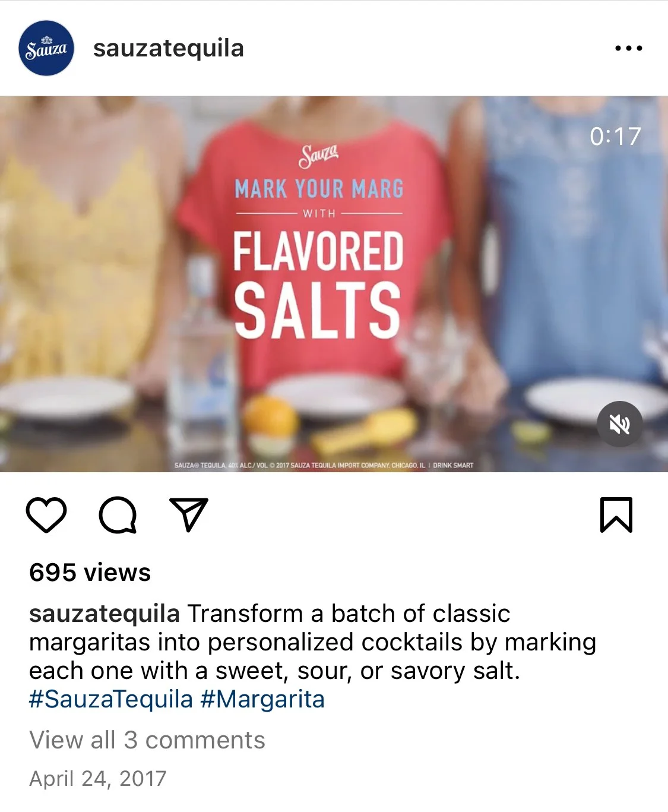Open the three-dot more options menu
This screenshot has height=812, width=668.
pos(629,48)
